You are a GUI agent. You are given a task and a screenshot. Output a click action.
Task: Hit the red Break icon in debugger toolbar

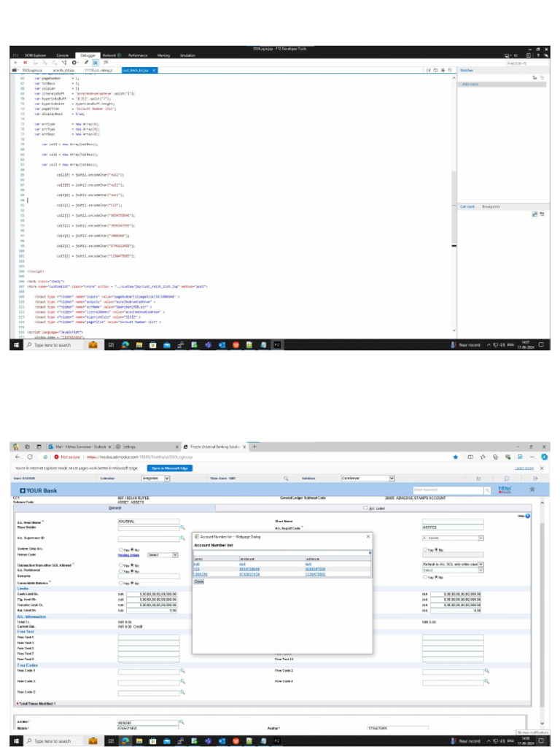click(25, 63)
